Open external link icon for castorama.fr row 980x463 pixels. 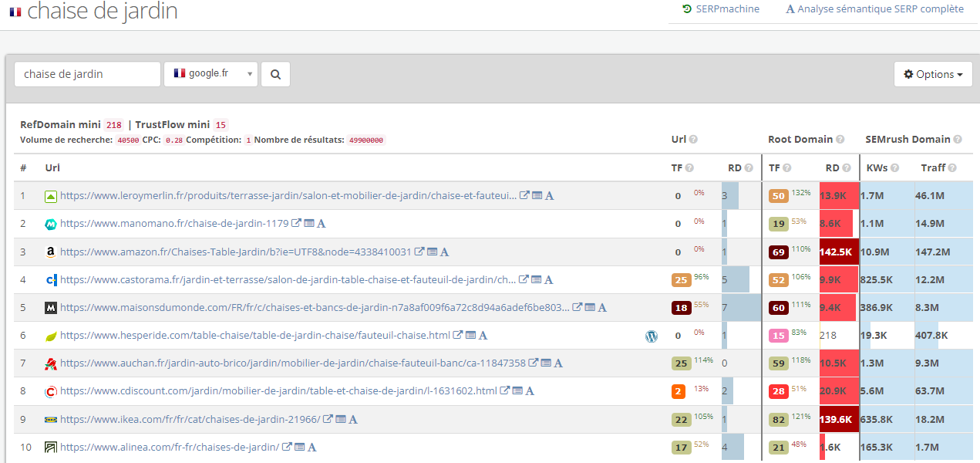pos(524,279)
